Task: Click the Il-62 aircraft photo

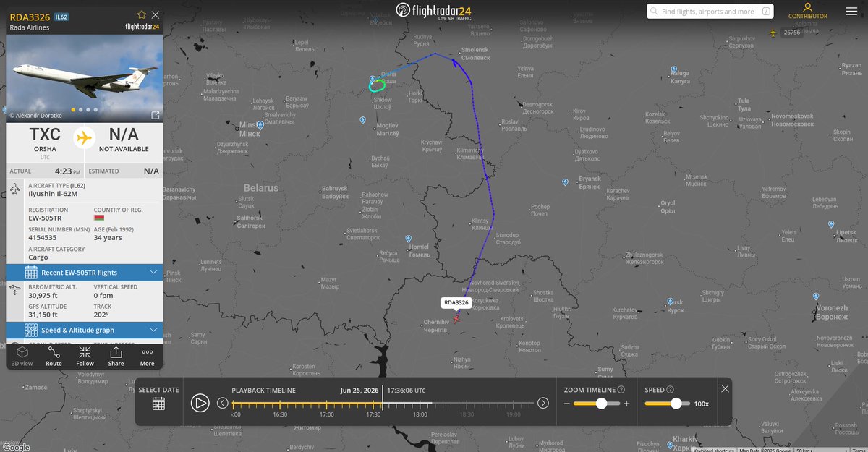Action: coord(85,78)
